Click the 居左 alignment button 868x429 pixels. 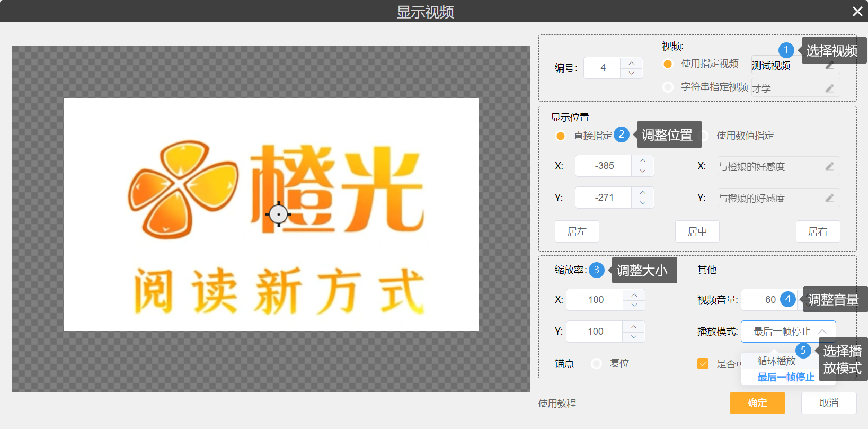tap(577, 231)
